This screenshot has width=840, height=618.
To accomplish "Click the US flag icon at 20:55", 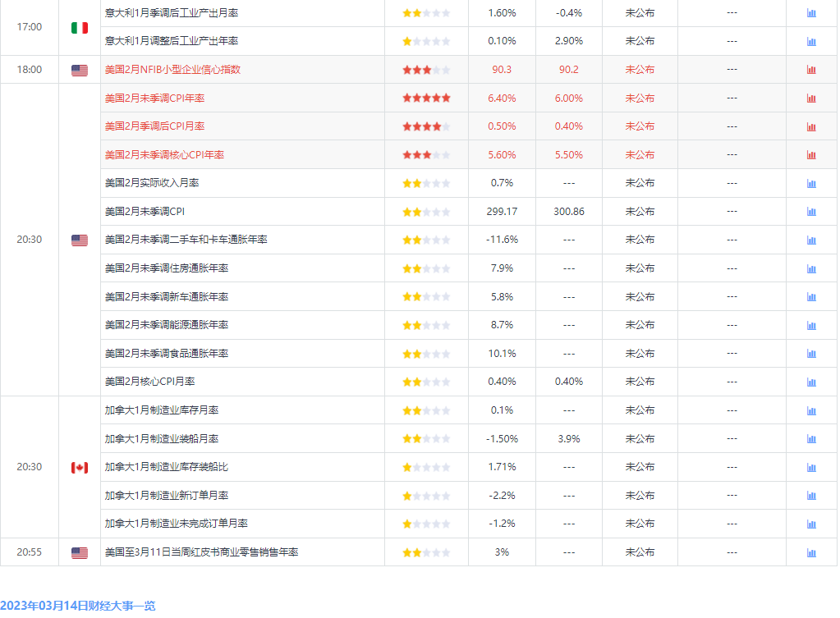I will click(80, 552).
